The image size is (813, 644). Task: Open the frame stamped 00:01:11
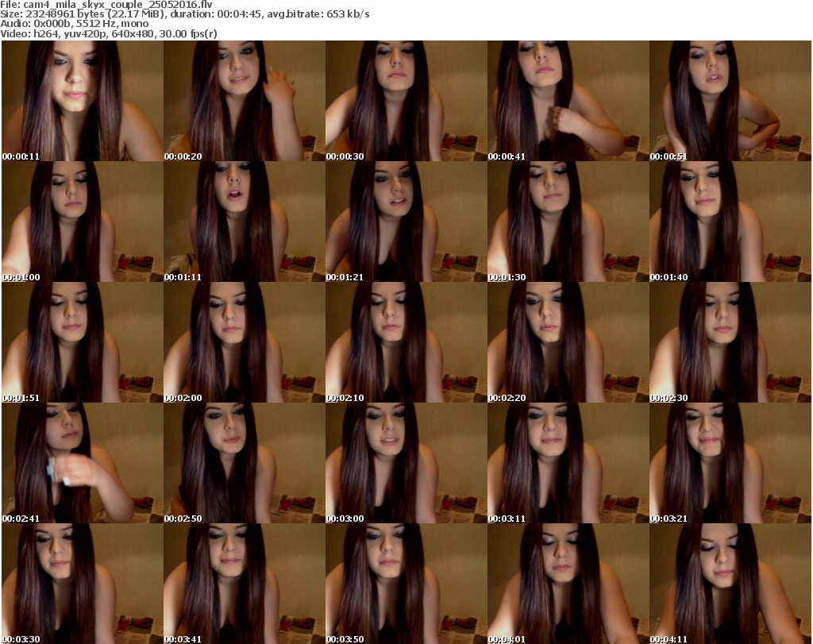coord(245,222)
